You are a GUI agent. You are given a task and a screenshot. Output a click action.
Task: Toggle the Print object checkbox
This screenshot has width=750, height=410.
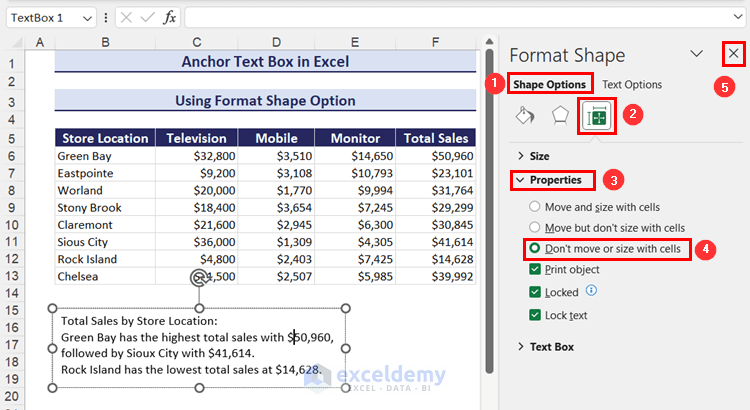(535, 269)
